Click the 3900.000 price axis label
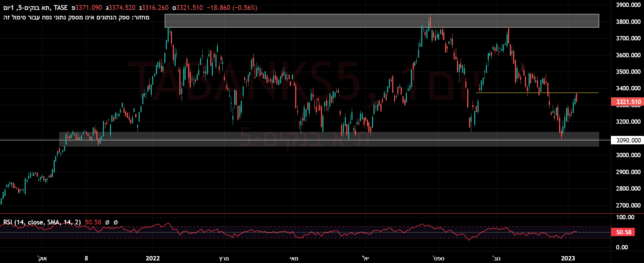This screenshot has height=263, width=644. 628,5
